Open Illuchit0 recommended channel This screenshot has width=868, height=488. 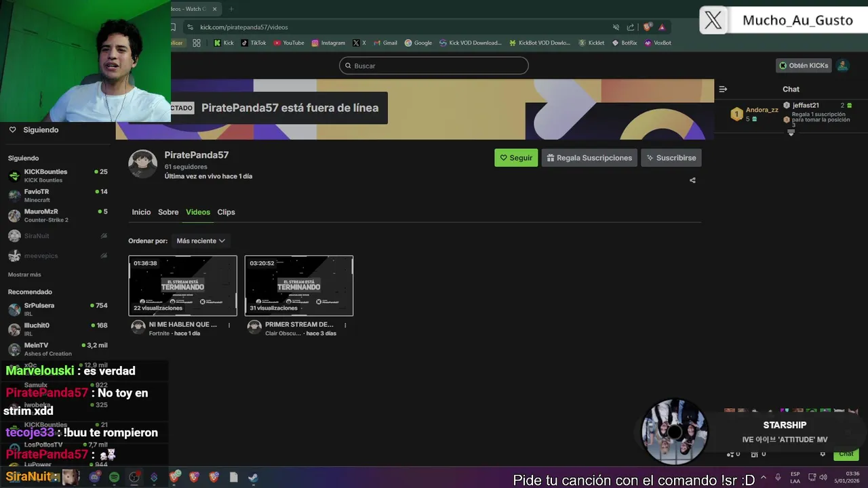tap(58, 329)
